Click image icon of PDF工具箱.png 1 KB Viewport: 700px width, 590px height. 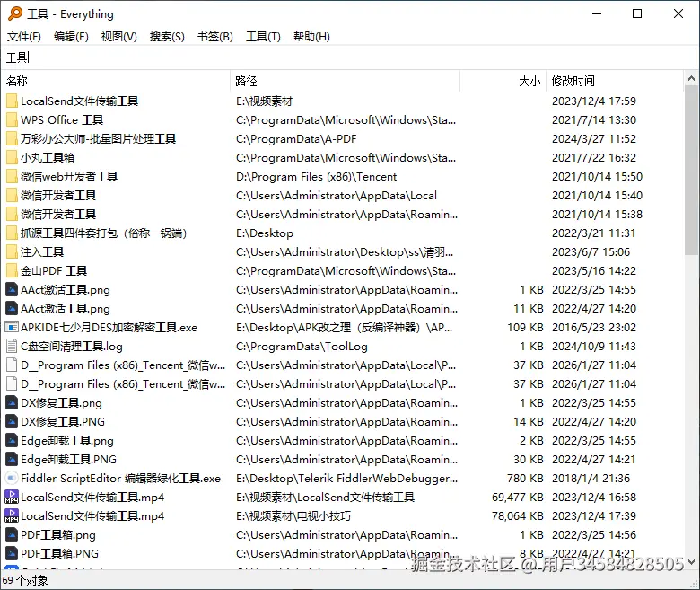[x=12, y=534]
